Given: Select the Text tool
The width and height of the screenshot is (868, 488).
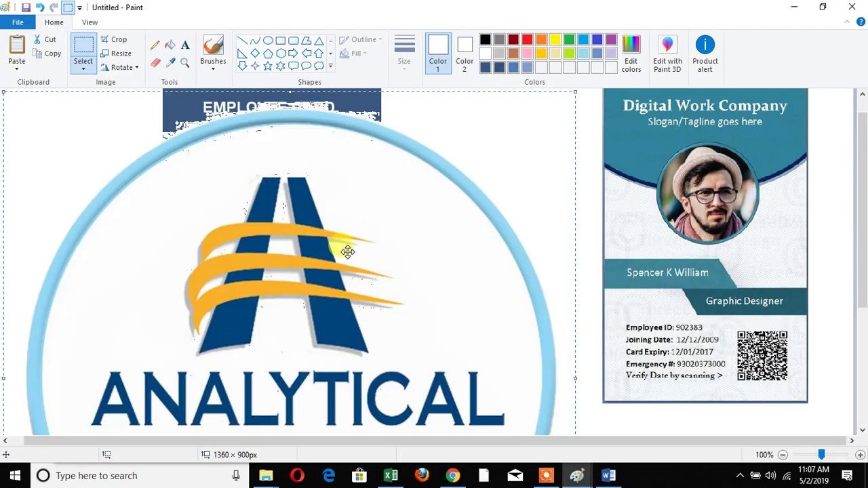Looking at the screenshot, I should coord(185,45).
